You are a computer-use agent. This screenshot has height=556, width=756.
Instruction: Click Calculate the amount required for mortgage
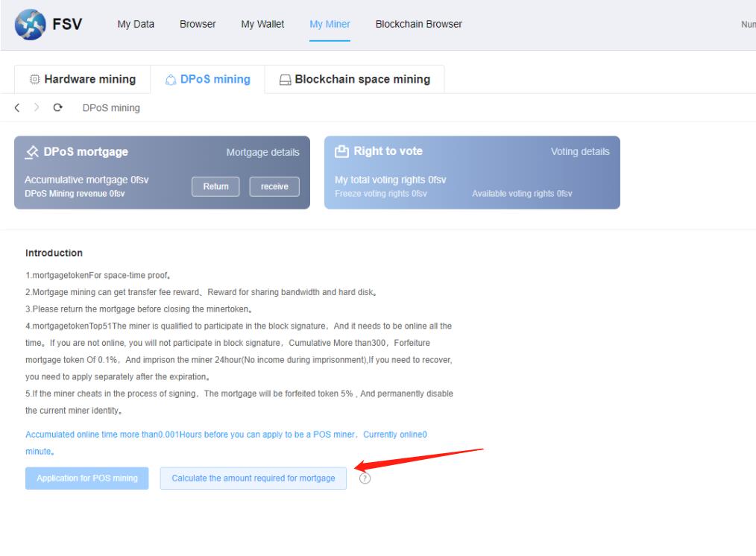pos(253,478)
